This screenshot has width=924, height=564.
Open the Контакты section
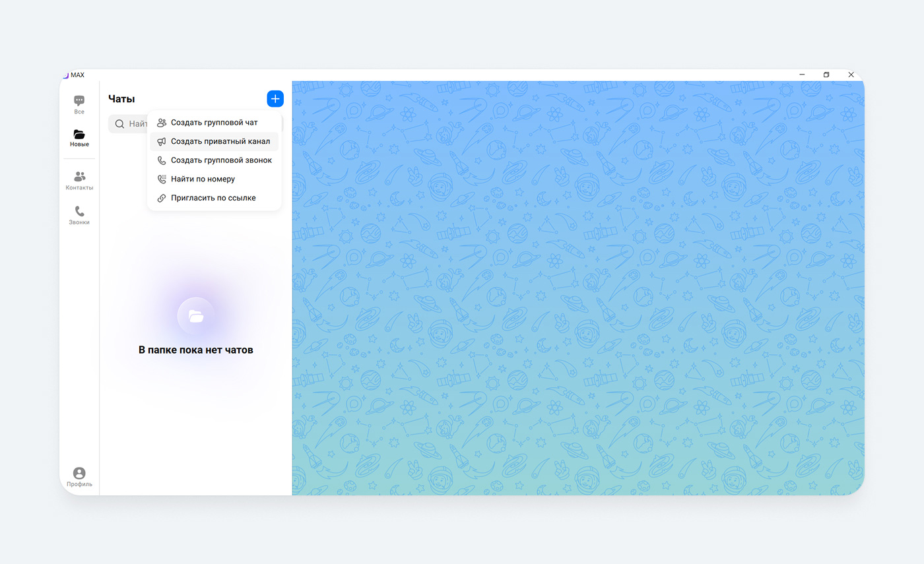(79, 180)
